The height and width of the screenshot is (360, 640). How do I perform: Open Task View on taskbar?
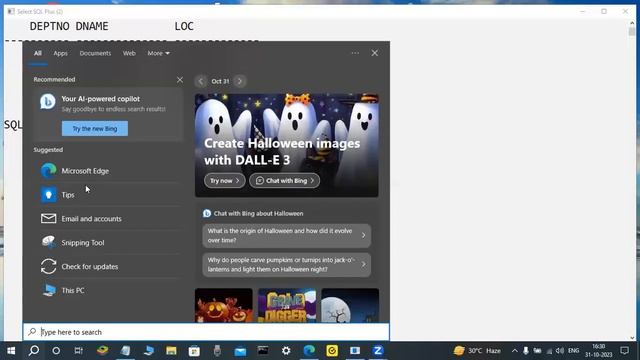[x=79, y=351]
